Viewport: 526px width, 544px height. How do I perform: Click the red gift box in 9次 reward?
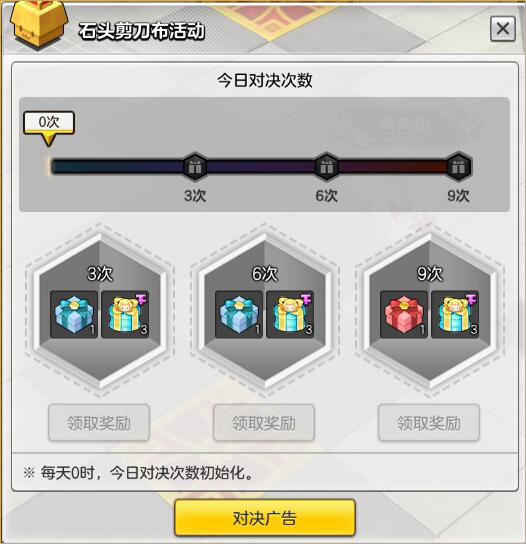(404, 314)
